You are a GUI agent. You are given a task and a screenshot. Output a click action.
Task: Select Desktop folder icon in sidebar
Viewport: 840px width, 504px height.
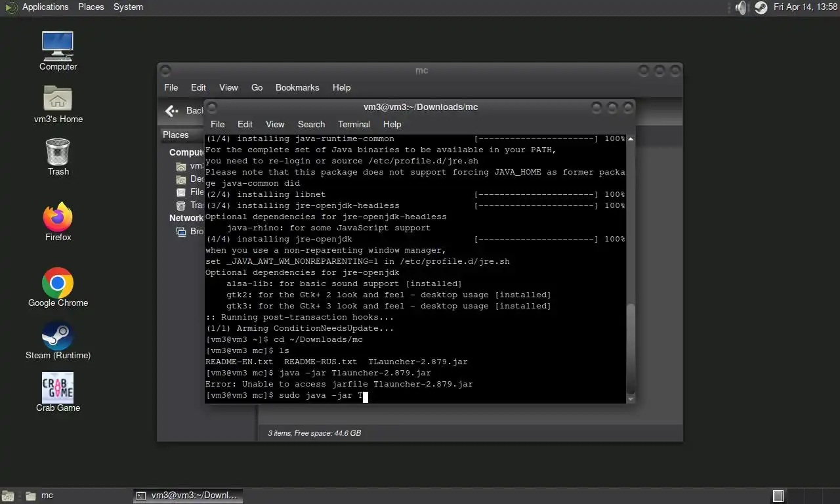[x=181, y=179]
